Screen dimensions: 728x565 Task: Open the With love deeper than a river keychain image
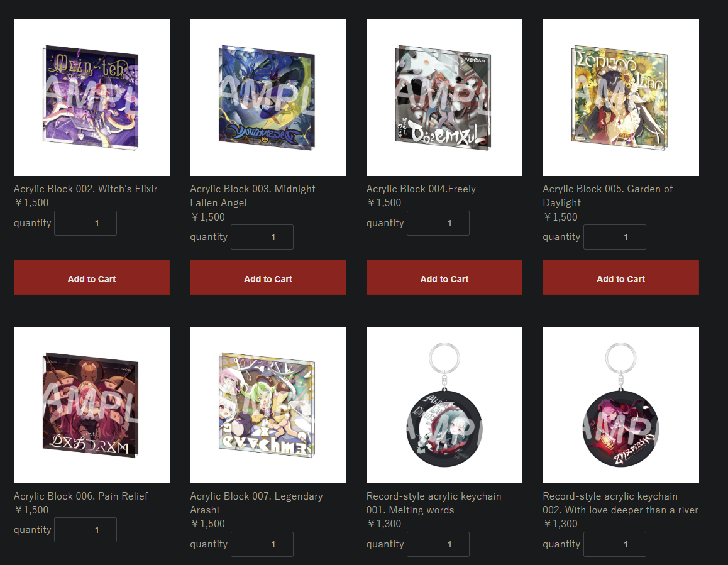(620, 405)
